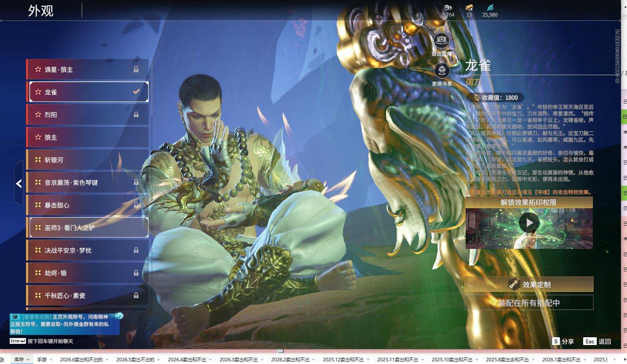Open dropdown on 2026.3卖出和不出 tab
Screen dimensions: 627x364
262,360
